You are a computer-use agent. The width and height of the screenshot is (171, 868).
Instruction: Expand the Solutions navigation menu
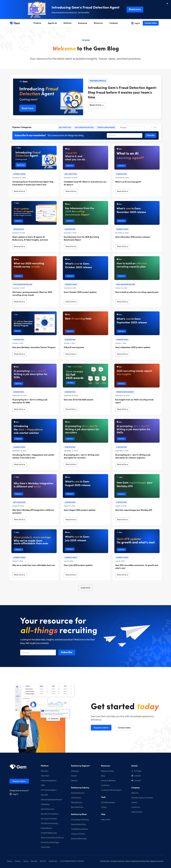click(67, 23)
